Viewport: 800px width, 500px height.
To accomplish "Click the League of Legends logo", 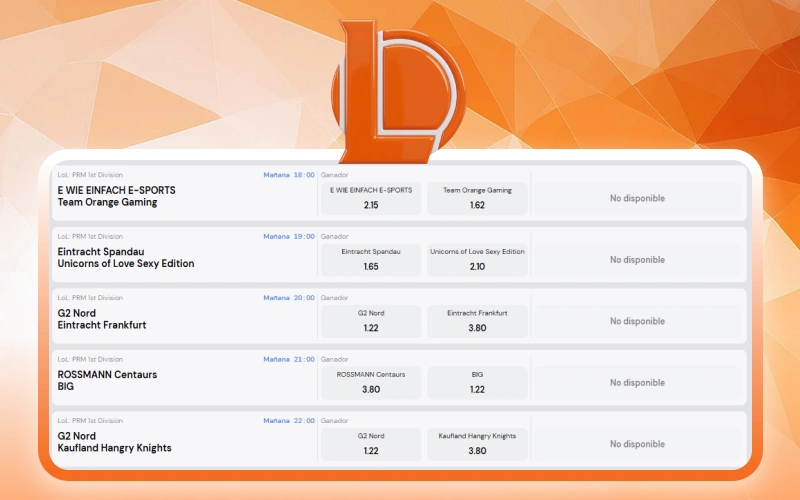I will coord(398,91).
